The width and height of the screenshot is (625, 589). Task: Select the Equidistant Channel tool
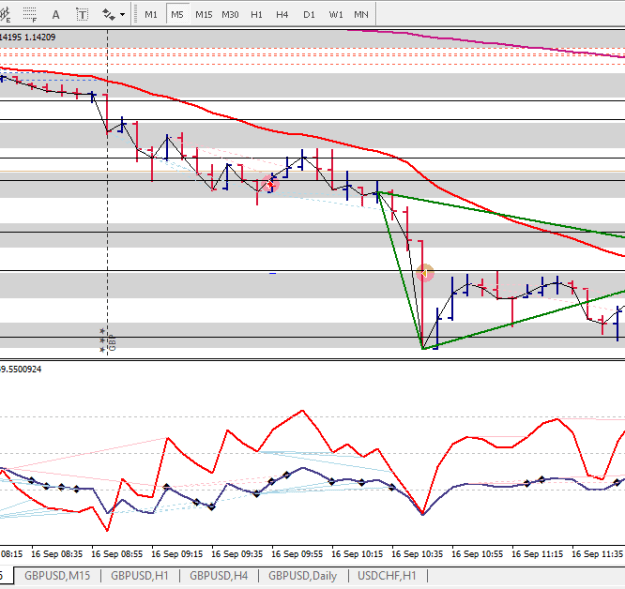(5, 14)
